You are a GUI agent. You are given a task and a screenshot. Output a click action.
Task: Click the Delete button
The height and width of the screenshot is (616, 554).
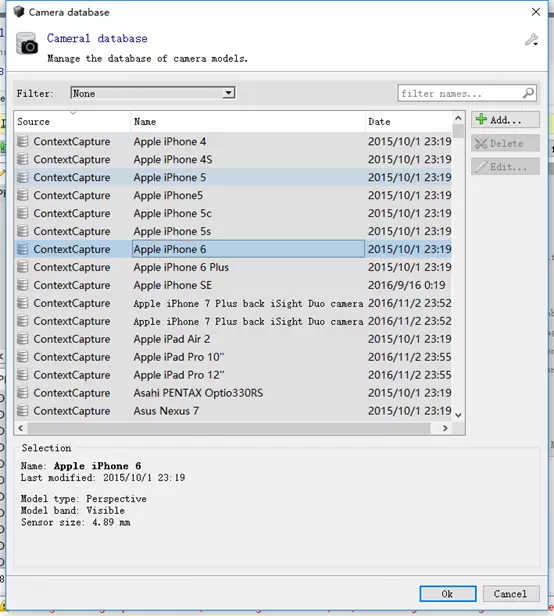pos(505,143)
